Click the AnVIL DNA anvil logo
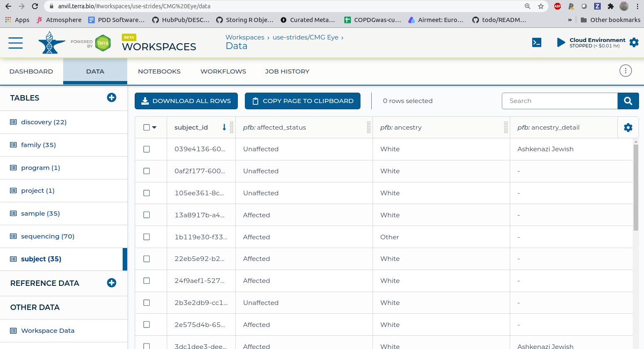The height and width of the screenshot is (349, 644). pos(52,42)
